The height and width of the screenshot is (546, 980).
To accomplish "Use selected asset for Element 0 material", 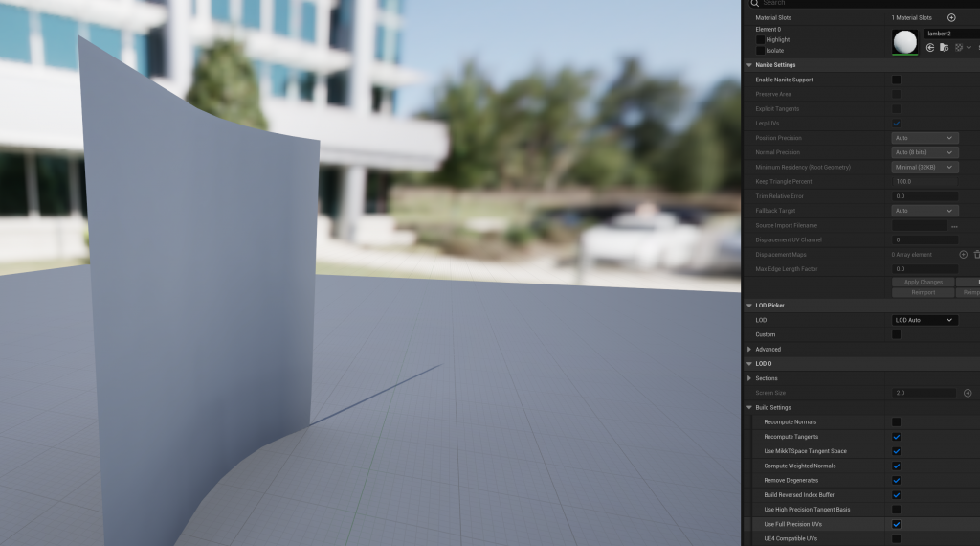I will (x=930, y=48).
